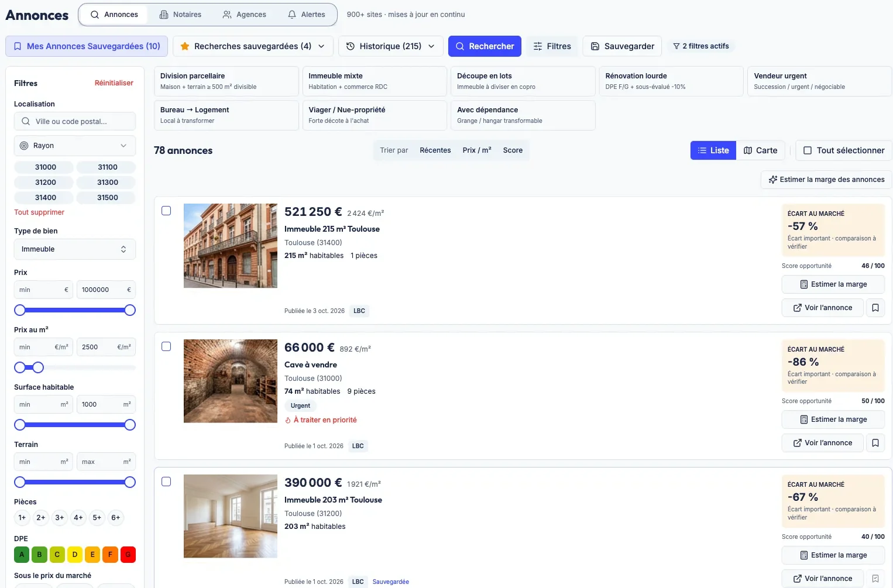
Task: Click external-link icon on Cave listing's Voir l'annonce
Action: pos(798,443)
